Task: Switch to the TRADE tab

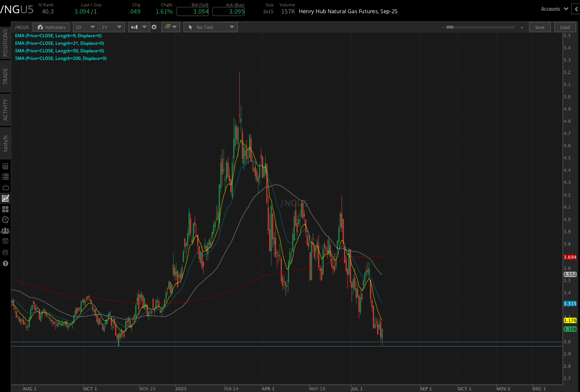Action: pyautogui.click(x=6, y=76)
